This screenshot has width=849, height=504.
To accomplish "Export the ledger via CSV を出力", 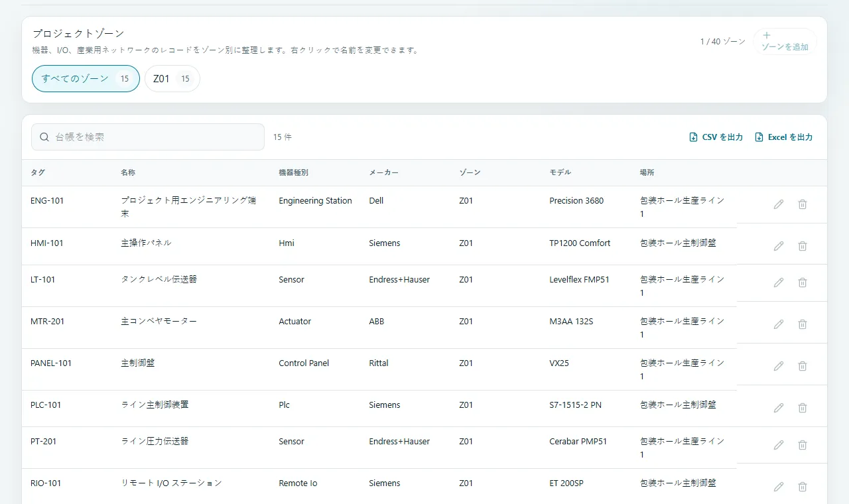I will pos(716,137).
